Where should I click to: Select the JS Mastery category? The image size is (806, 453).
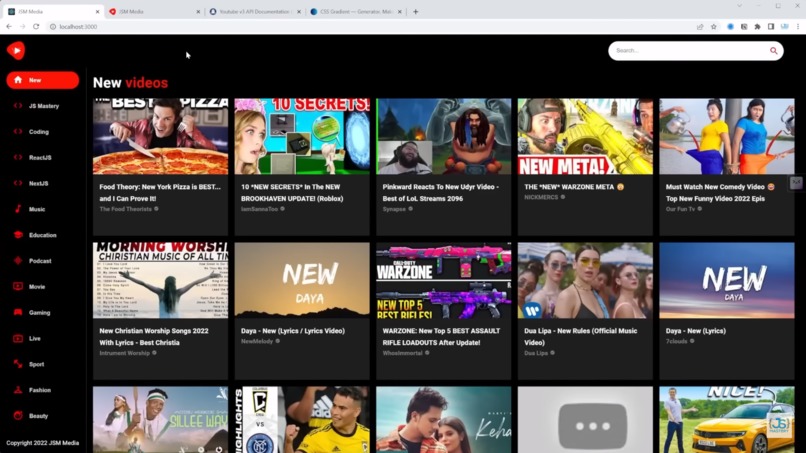click(43, 106)
